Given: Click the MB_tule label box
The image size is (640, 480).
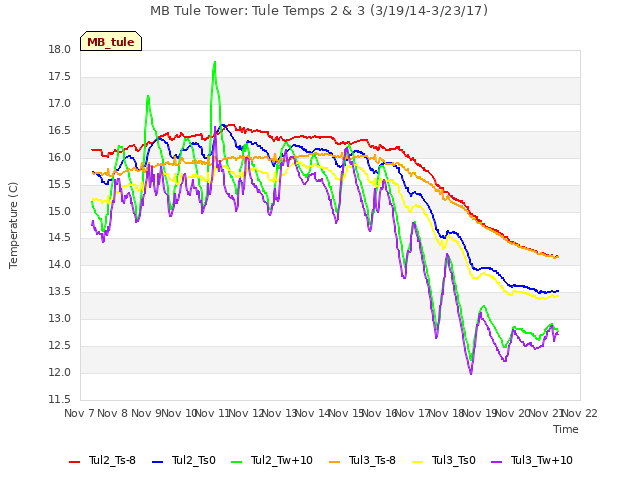Looking at the screenshot, I should (111, 41).
